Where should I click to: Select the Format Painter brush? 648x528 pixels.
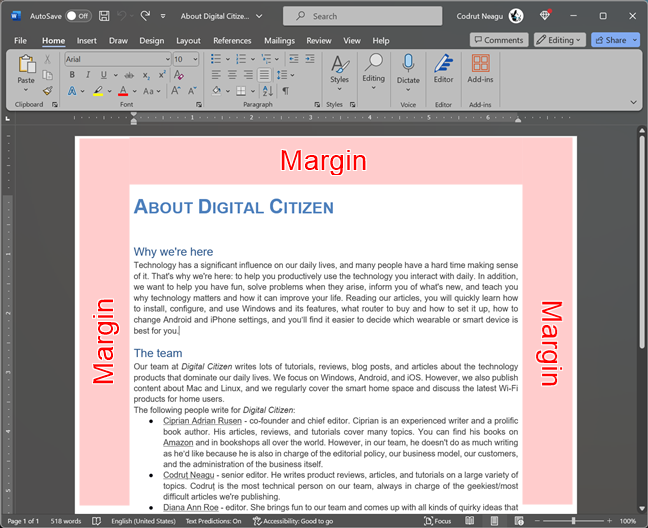(48, 90)
